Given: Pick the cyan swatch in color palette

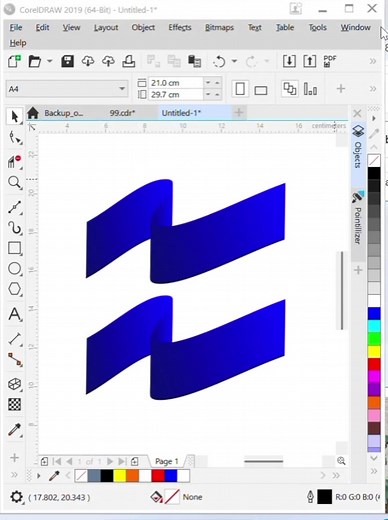Looking at the screenshot, I should point(374,326).
